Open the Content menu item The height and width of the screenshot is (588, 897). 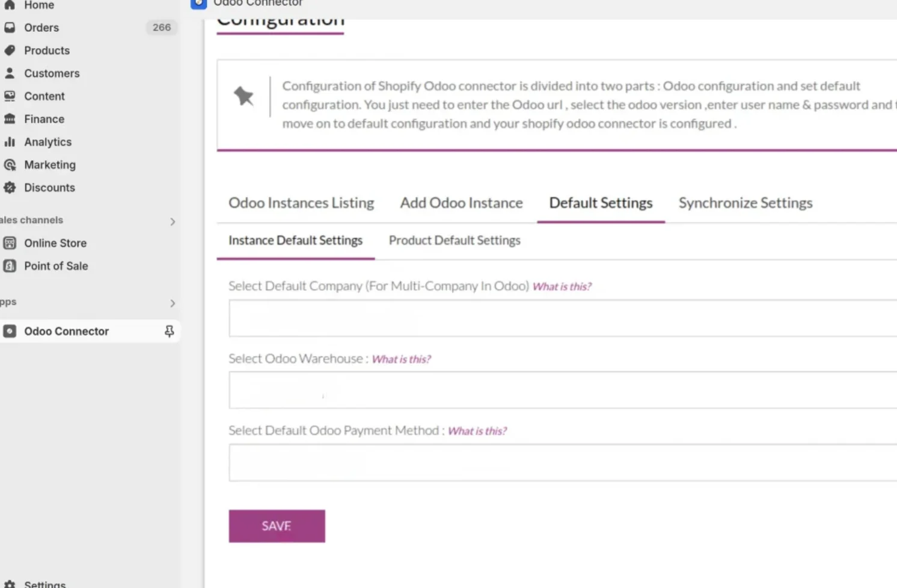pos(44,96)
